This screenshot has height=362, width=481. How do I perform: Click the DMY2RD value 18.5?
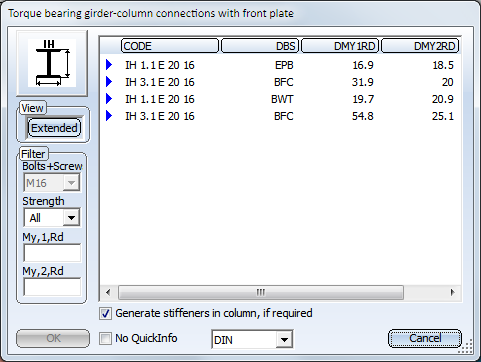click(443, 65)
